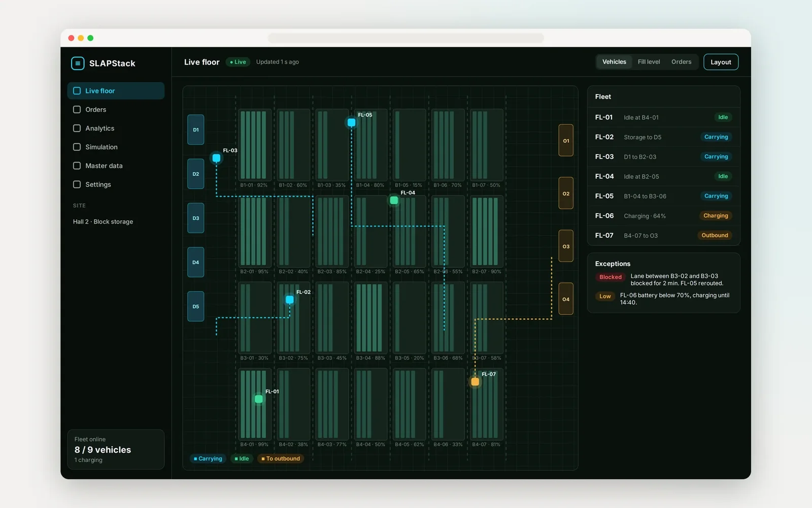Viewport: 812px width, 508px height.
Task: Select storage block B1-05 at 15%
Action: coord(409,145)
